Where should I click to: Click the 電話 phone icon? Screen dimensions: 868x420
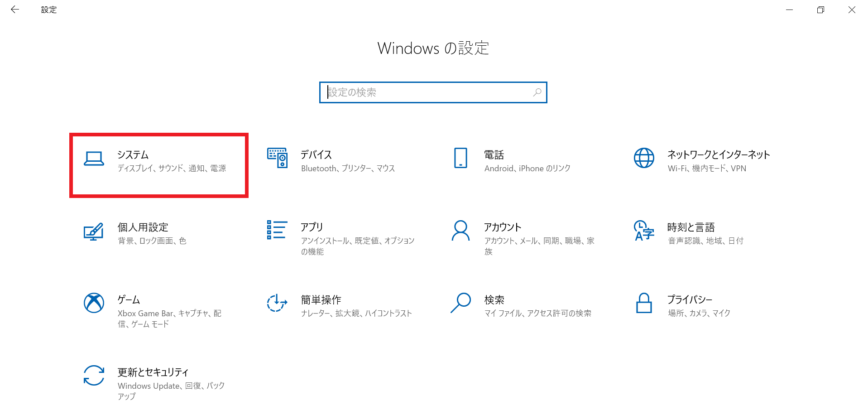460,158
